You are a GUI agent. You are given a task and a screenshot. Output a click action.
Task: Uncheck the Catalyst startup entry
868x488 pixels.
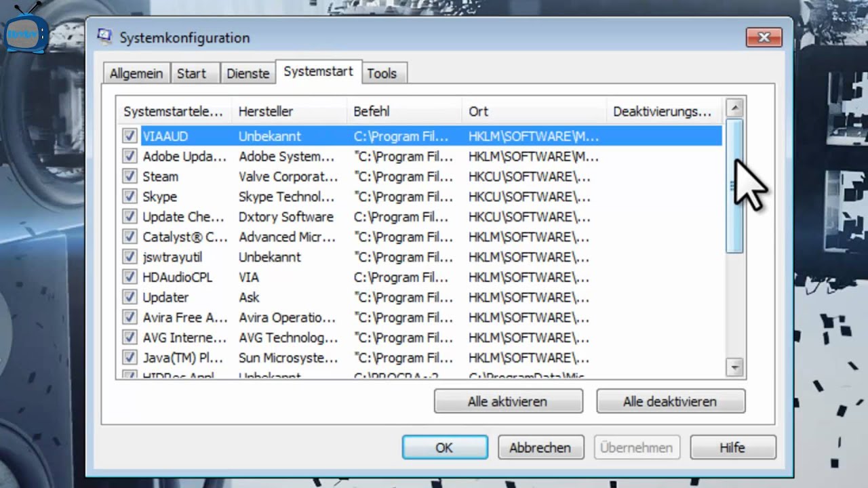(x=130, y=237)
